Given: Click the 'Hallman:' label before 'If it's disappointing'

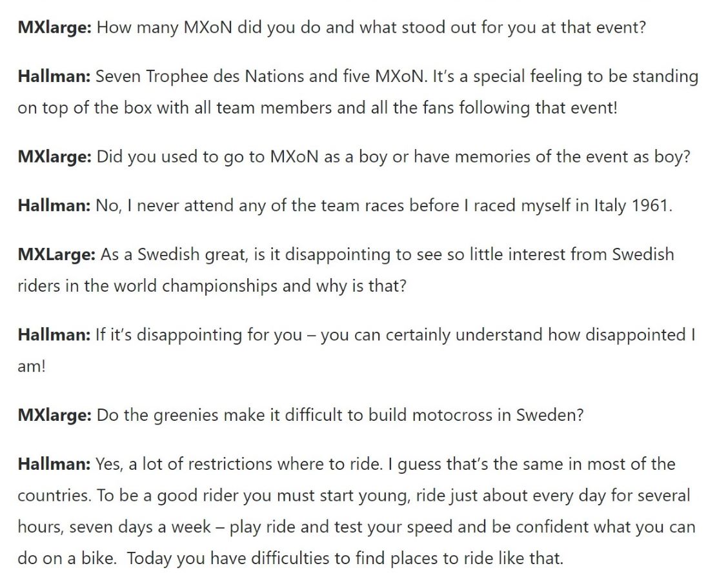Looking at the screenshot, I should pos(54,335).
